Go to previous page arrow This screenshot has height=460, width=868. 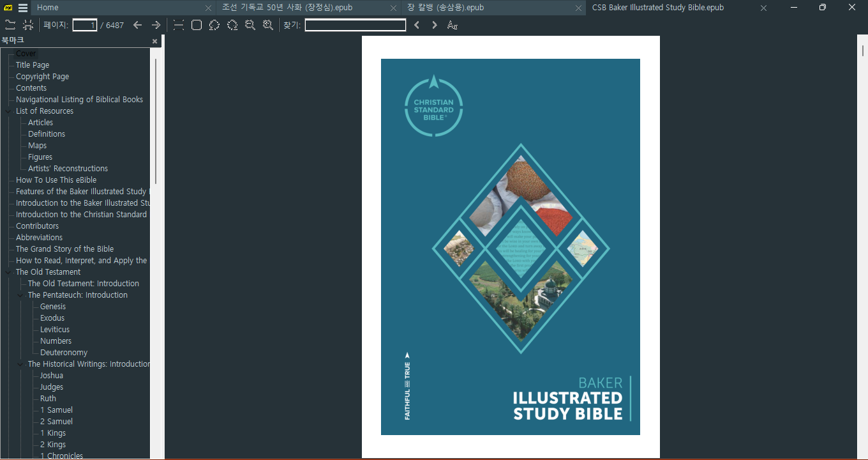(x=137, y=25)
